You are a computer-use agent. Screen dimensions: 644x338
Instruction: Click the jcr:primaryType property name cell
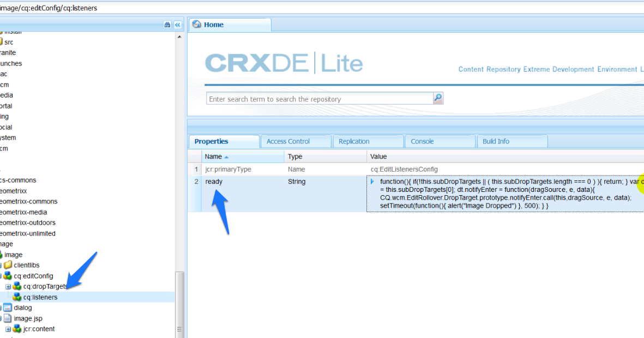pos(243,169)
